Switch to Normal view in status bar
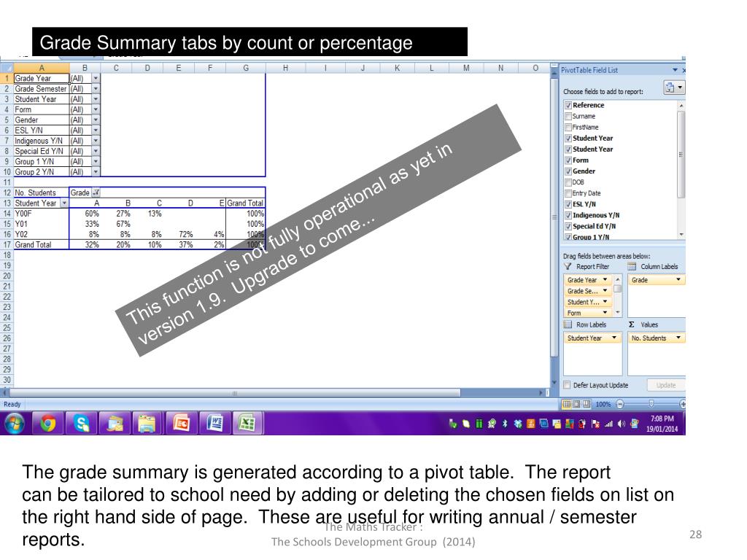Viewport: 747px width, 560px height. (x=566, y=404)
